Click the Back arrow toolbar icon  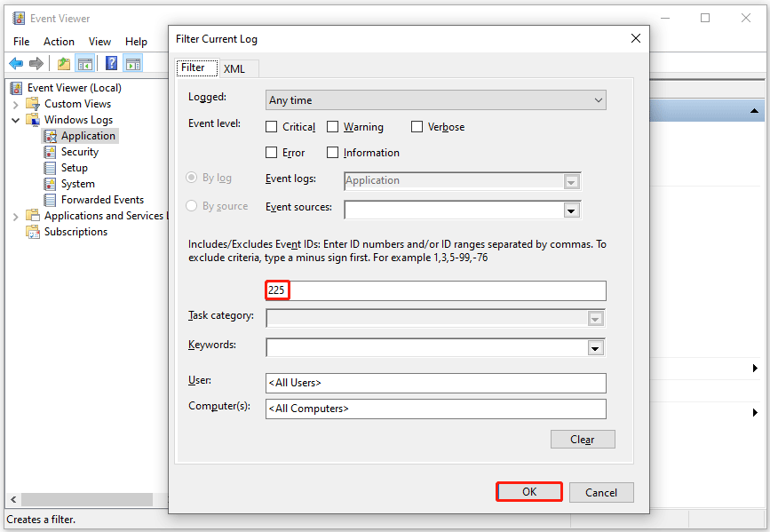point(16,63)
